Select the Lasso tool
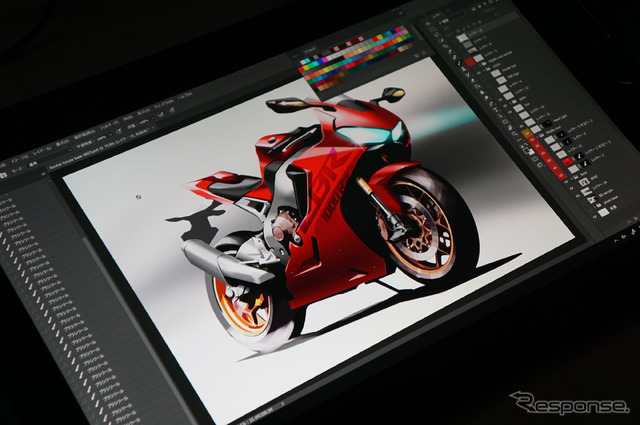 coord(436,35)
